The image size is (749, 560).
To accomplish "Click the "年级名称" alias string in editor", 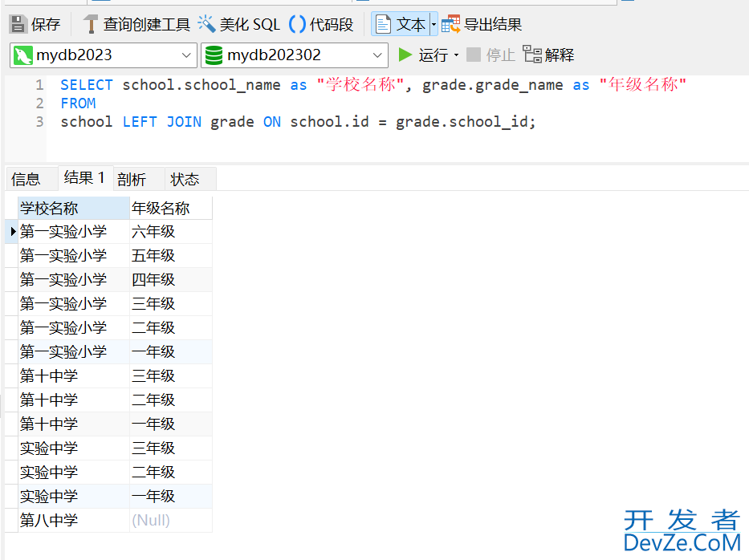I will [643, 85].
